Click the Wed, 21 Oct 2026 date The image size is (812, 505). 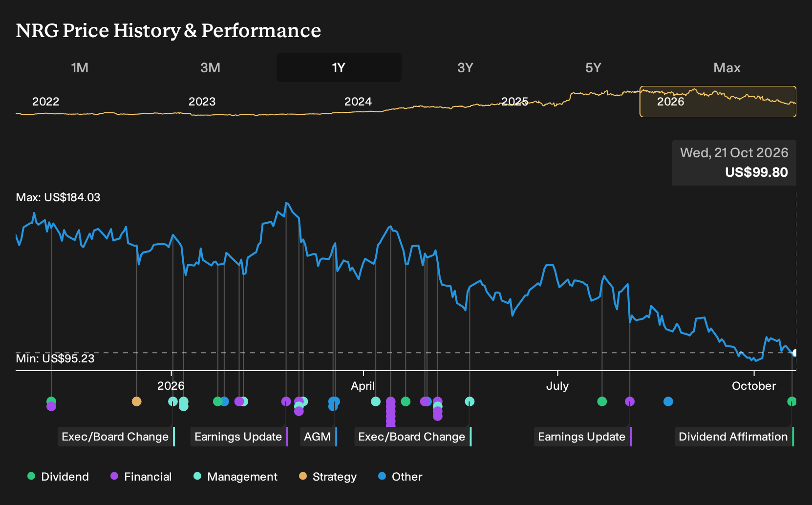(x=734, y=153)
